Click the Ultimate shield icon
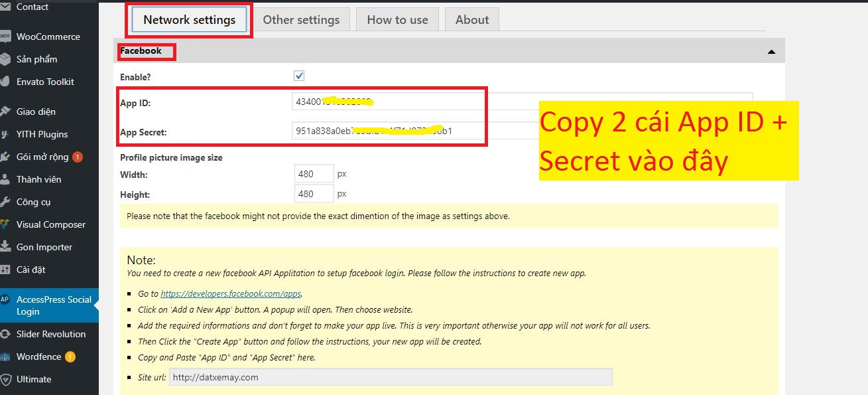This screenshot has height=395, width=868. [5, 379]
